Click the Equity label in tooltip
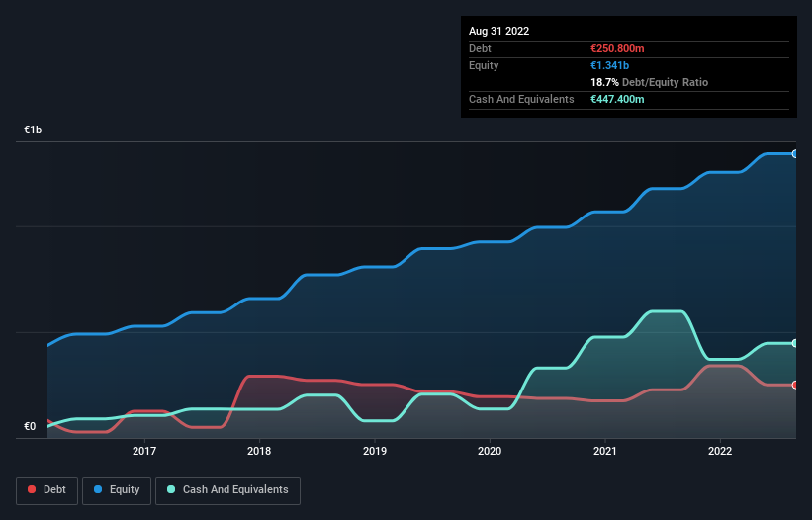Image resolution: width=812 pixels, height=520 pixels. (484, 65)
